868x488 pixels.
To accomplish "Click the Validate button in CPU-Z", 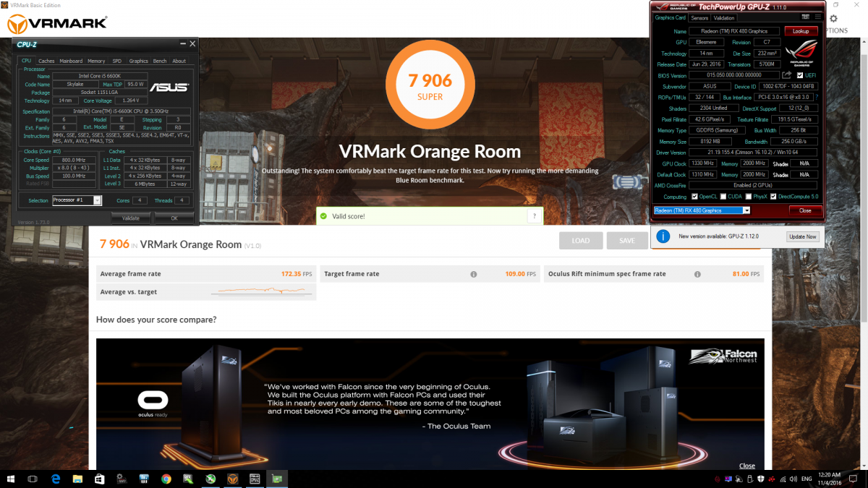I will (x=130, y=218).
